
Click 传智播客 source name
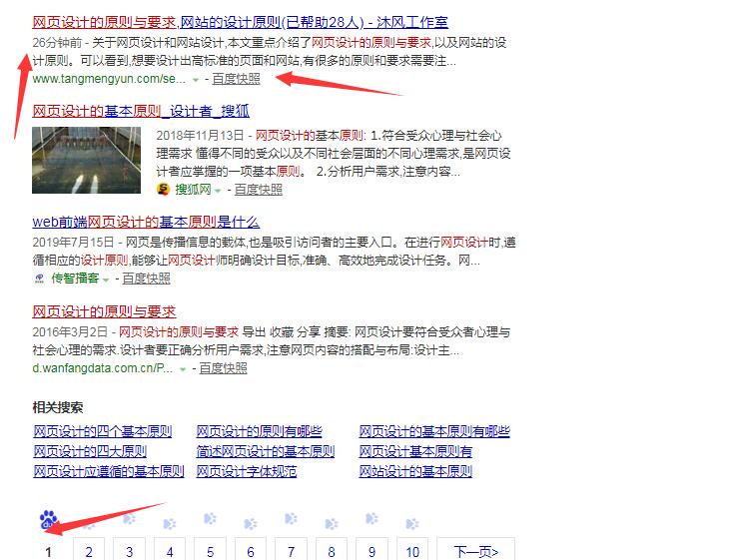pos(75,279)
